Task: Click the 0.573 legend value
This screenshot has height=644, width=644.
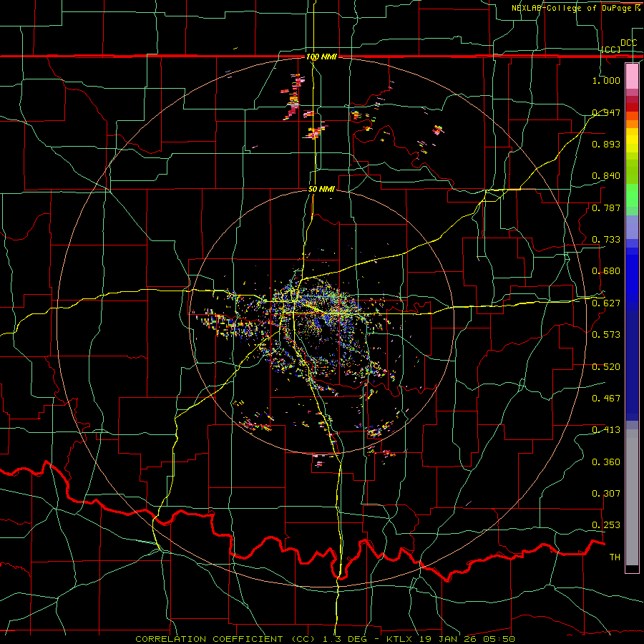Action: point(606,335)
